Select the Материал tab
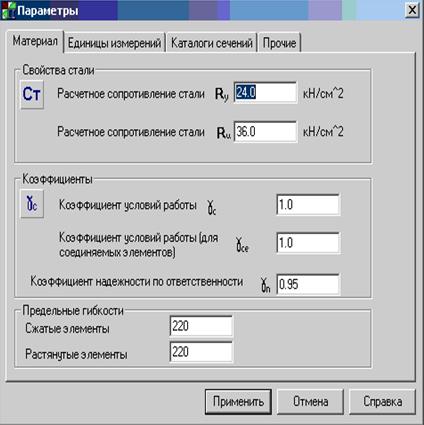The height and width of the screenshot is (425, 424). coord(35,41)
